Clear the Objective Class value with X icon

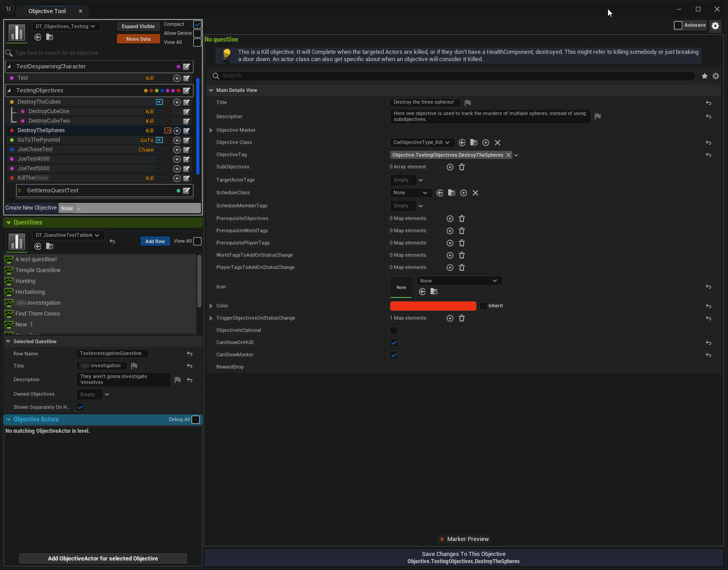[x=498, y=143]
